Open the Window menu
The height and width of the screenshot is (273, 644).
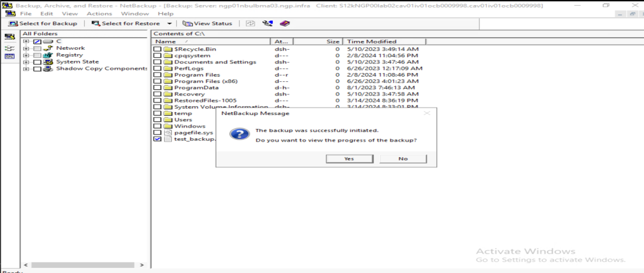tap(135, 14)
